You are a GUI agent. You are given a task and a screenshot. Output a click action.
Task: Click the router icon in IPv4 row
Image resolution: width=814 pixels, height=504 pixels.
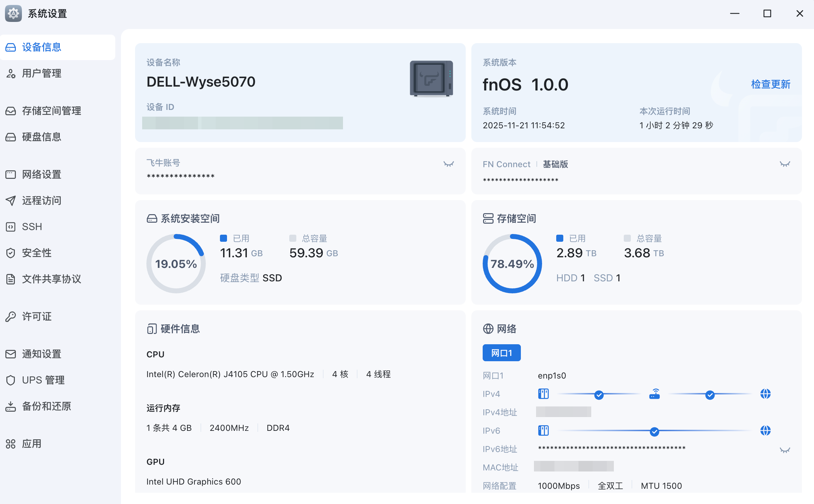coord(655,394)
